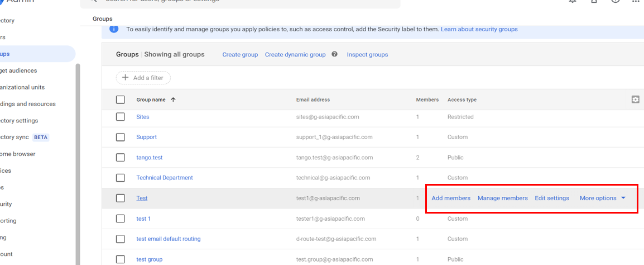Check the box for test group row

click(121, 259)
